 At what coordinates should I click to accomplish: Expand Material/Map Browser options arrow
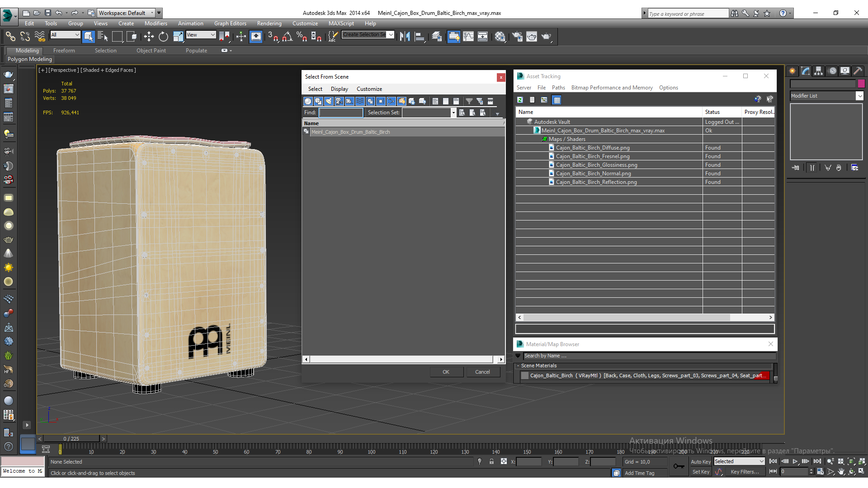coord(518,356)
